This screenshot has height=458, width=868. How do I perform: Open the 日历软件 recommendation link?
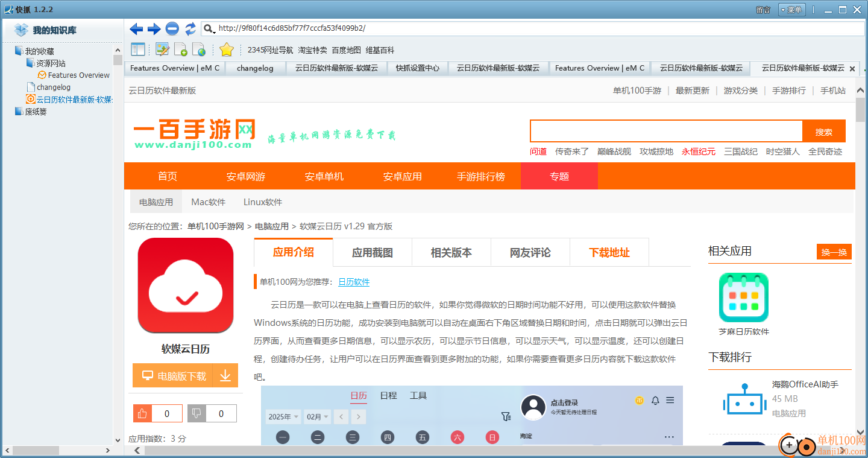pos(354,282)
